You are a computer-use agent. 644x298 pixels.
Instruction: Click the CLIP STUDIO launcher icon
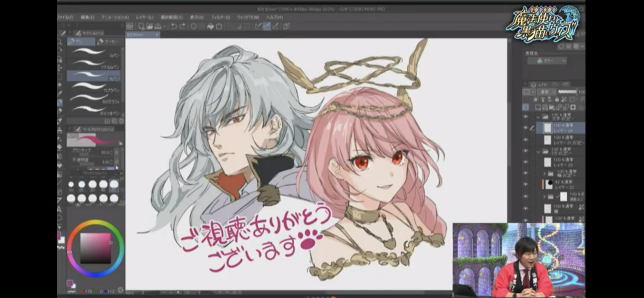click(129, 26)
